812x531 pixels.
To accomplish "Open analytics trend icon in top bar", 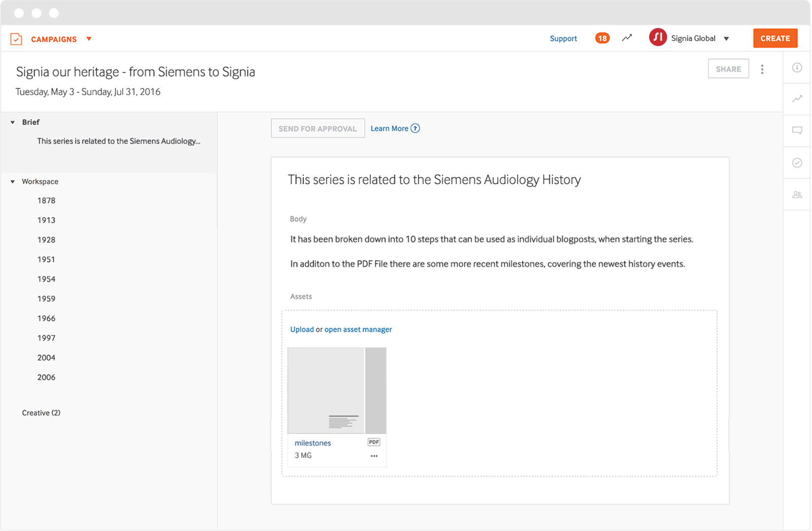I will pos(627,38).
